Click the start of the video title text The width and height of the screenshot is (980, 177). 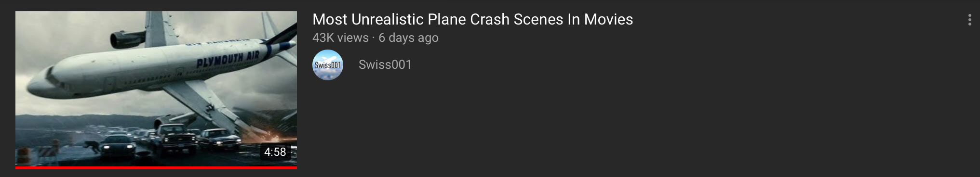coord(330,19)
